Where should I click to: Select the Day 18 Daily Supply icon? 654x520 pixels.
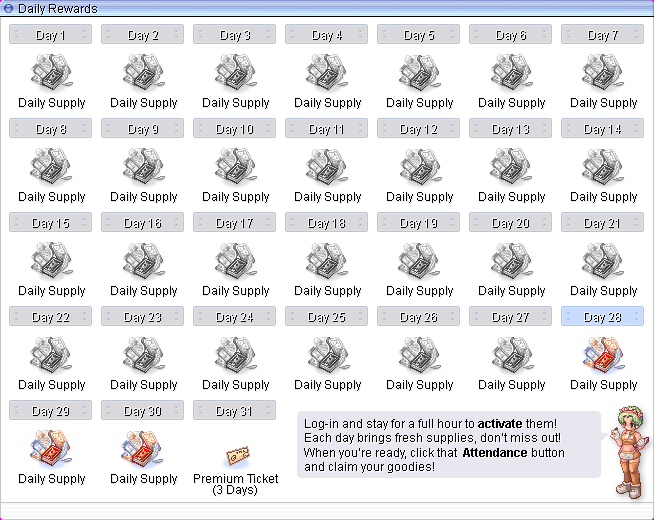click(327, 263)
